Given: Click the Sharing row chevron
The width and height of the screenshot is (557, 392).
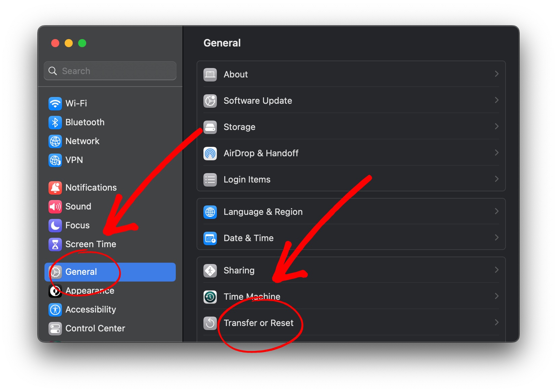Looking at the screenshot, I should (x=497, y=270).
